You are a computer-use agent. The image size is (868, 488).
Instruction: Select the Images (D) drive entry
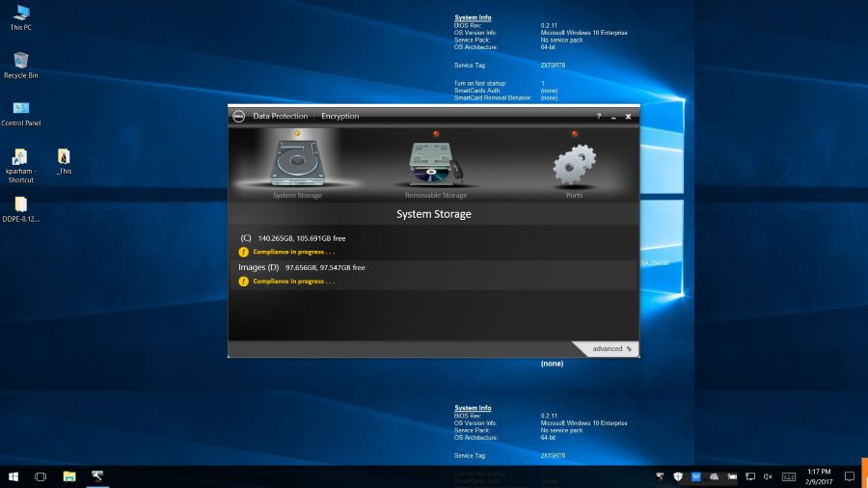click(x=301, y=267)
